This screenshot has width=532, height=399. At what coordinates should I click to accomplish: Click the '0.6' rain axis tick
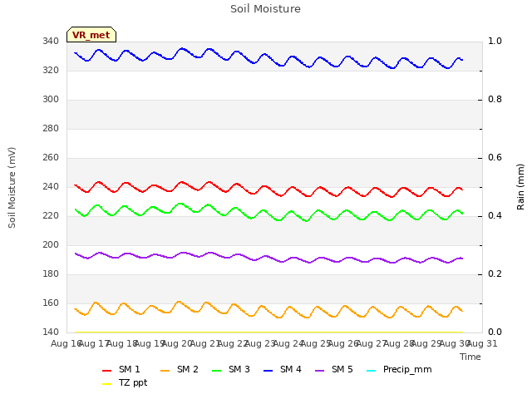(x=495, y=157)
